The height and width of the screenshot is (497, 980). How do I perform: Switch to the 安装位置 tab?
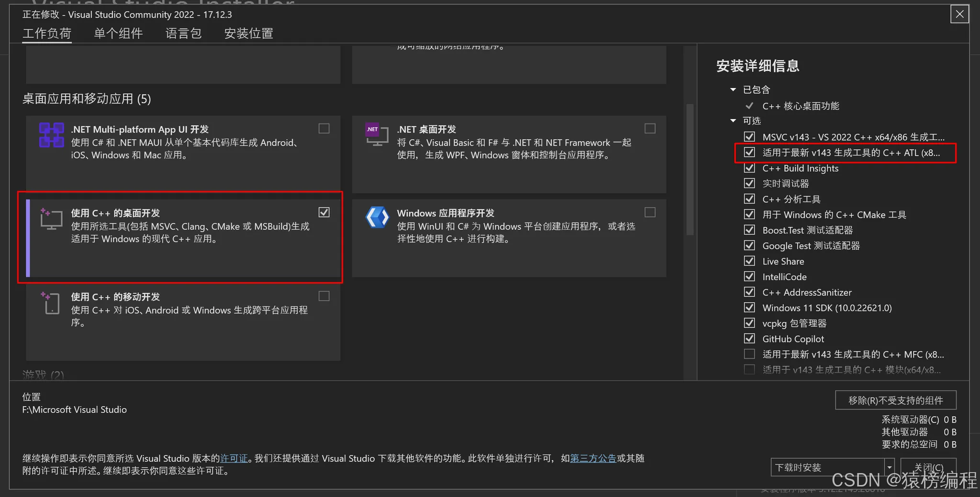click(x=249, y=33)
